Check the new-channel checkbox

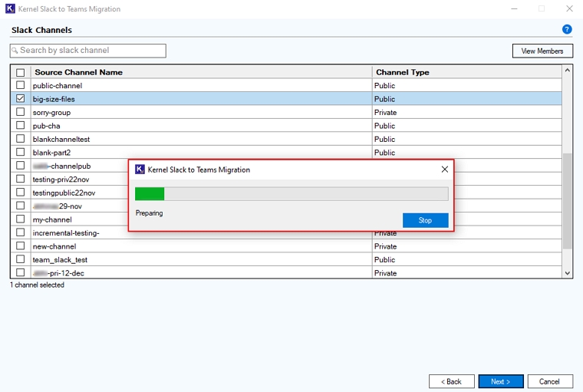tap(21, 245)
